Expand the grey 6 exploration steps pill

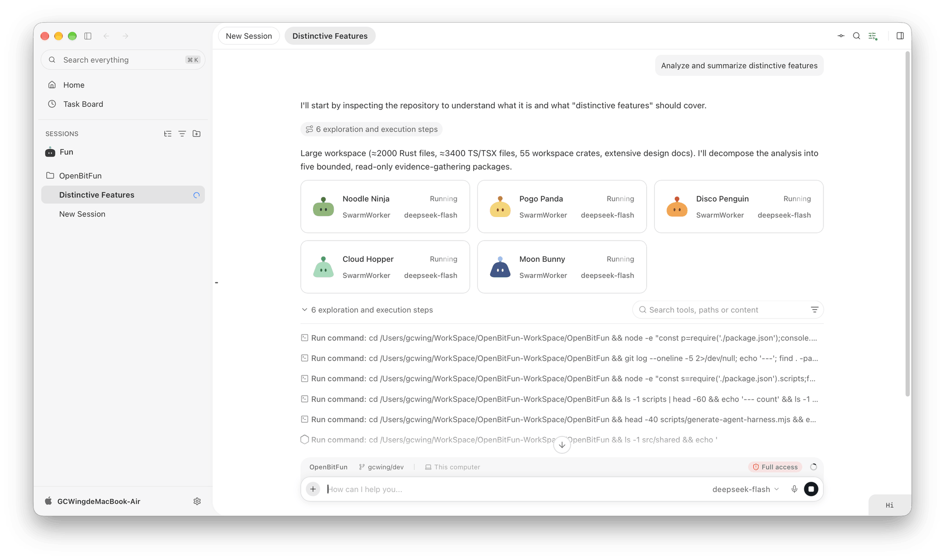click(x=372, y=129)
